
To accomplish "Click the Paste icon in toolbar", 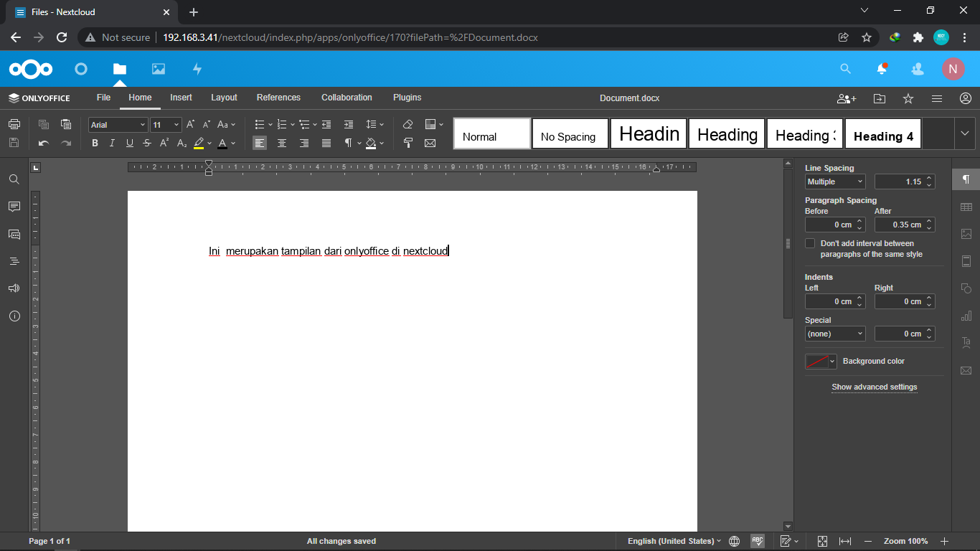I will point(66,124).
